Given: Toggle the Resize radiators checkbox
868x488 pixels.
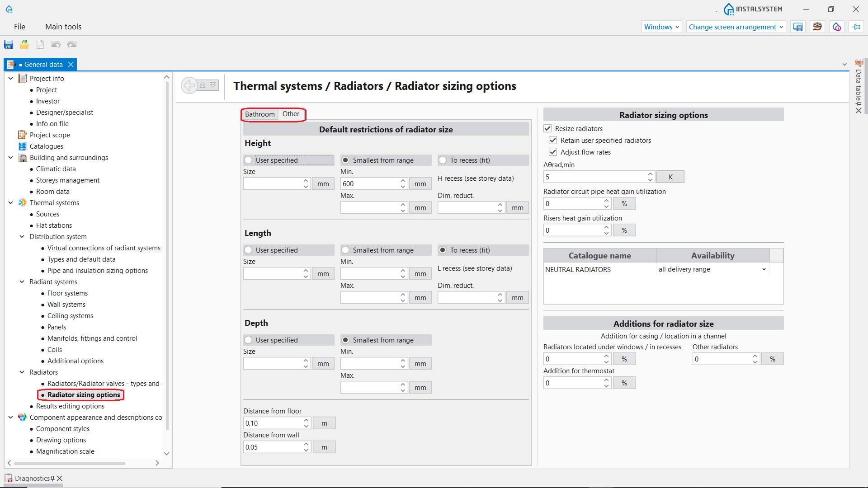Looking at the screenshot, I should (x=548, y=129).
